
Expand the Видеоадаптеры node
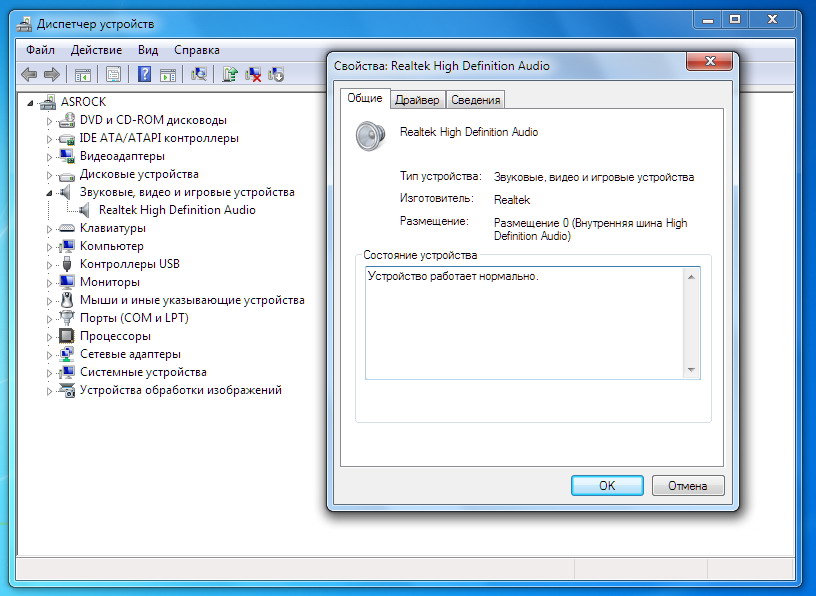[x=49, y=157]
